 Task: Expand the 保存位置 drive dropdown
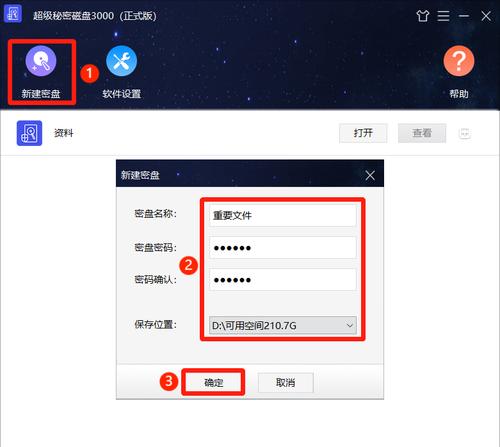tap(283, 325)
